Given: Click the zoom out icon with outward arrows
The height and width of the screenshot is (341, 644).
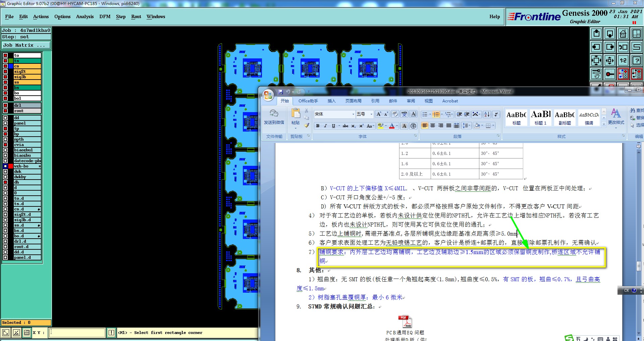Looking at the screenshot, I should (x=610, y=60).
